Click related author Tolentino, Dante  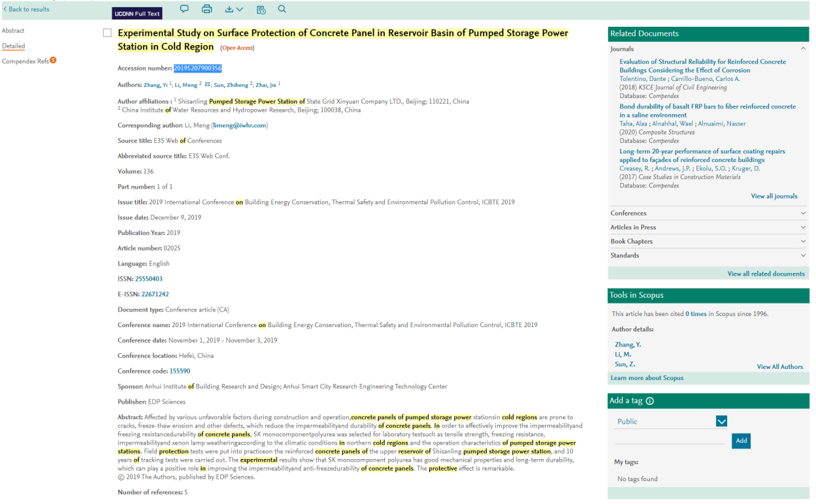(x=643, y=79)
